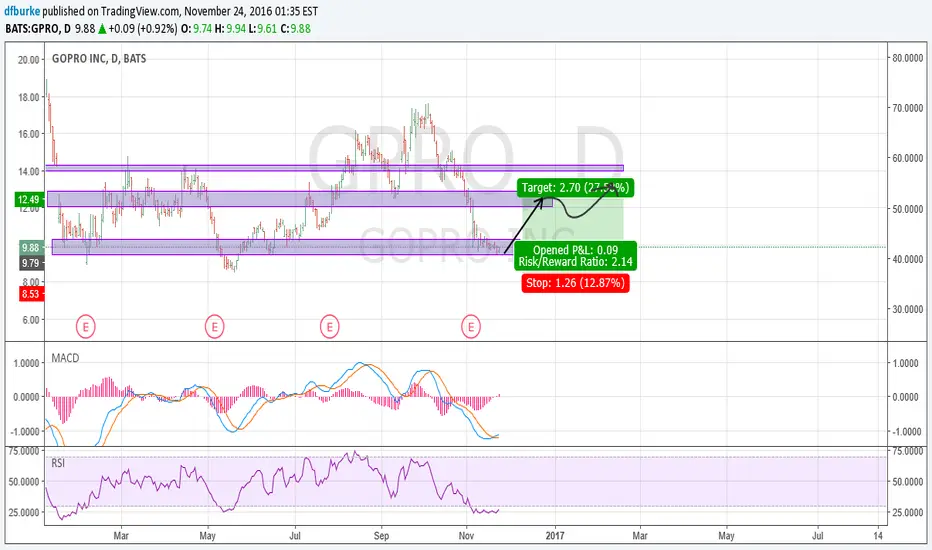Click the 75.0000 RSI level on left scale
The image size is (932, 550).
(24, 451)
